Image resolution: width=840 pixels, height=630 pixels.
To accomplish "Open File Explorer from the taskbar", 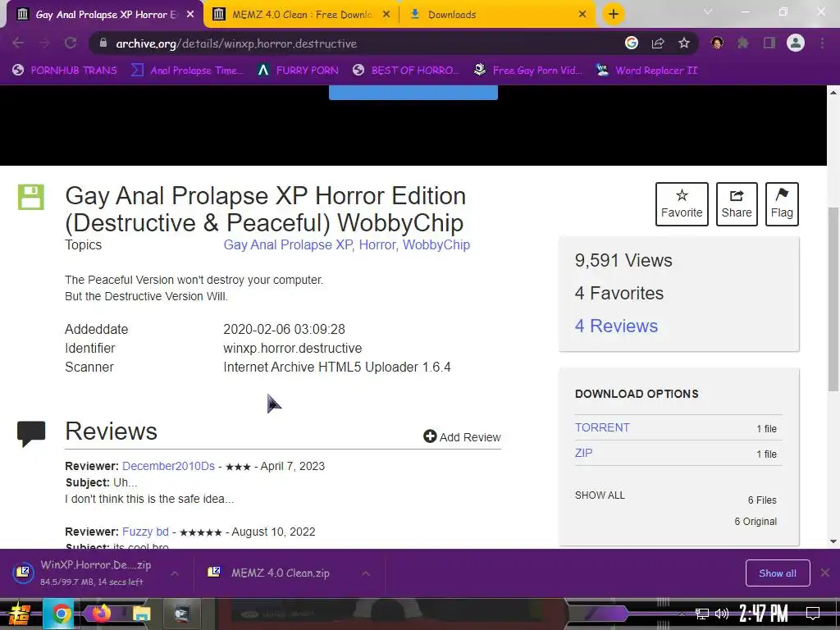I will pos(141,614).
